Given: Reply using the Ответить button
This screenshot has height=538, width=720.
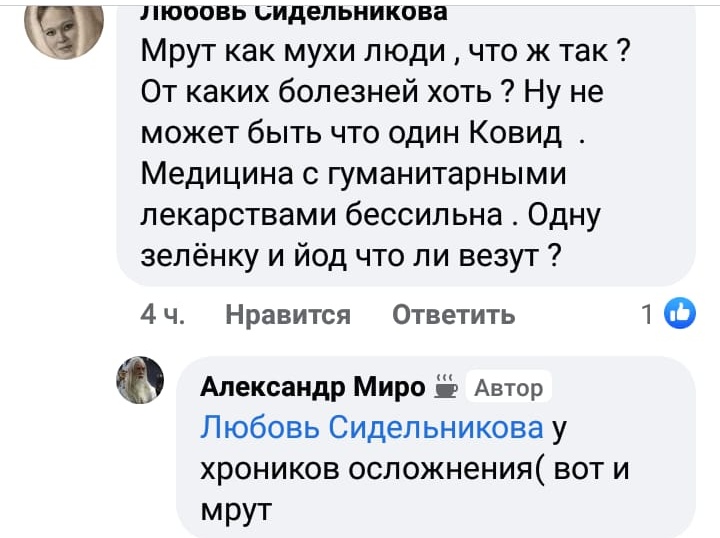Looking at the screenshot, I should (453, 315).
